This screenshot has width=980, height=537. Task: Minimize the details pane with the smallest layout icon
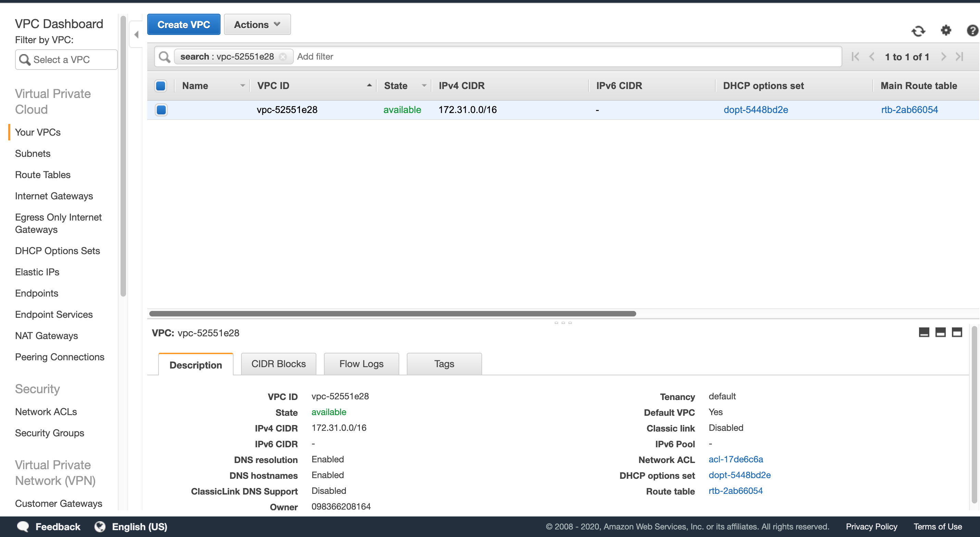[924, 332]
